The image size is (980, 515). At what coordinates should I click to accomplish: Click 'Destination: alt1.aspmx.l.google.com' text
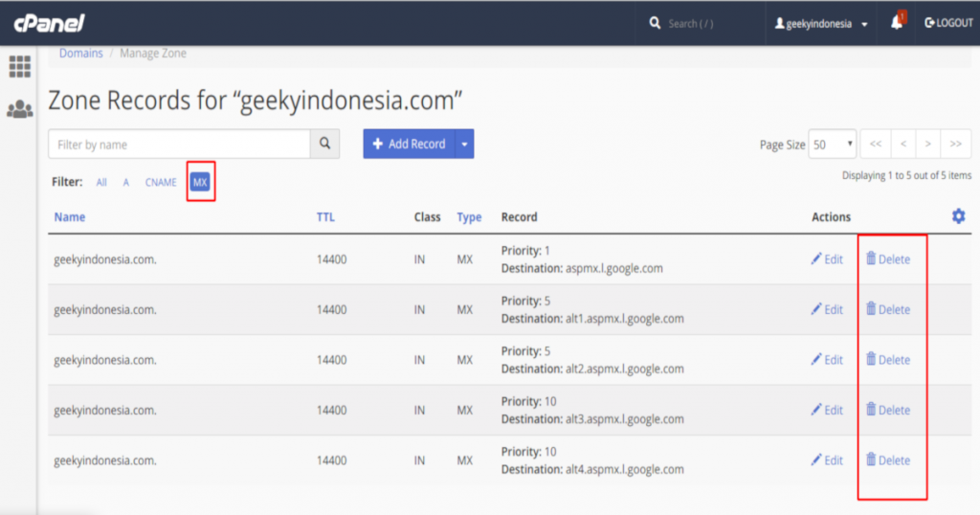click(x=592, y=318)
